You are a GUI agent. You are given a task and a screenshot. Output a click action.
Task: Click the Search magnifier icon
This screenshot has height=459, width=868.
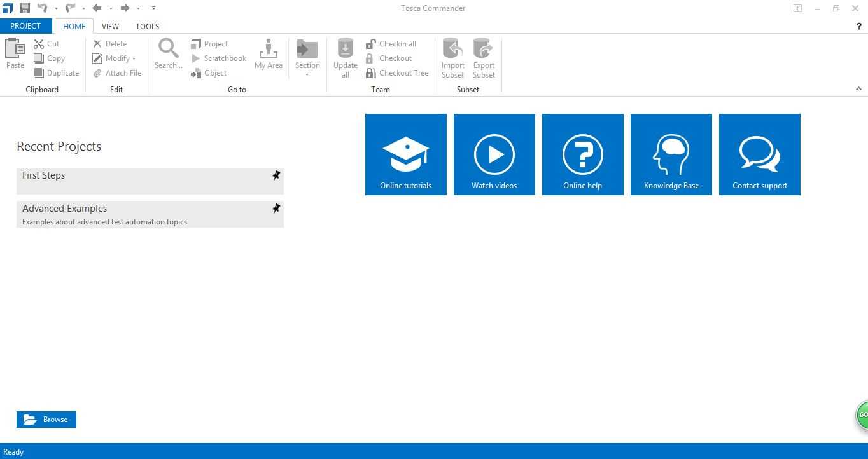pyautogui.click(x=169, y=48)
